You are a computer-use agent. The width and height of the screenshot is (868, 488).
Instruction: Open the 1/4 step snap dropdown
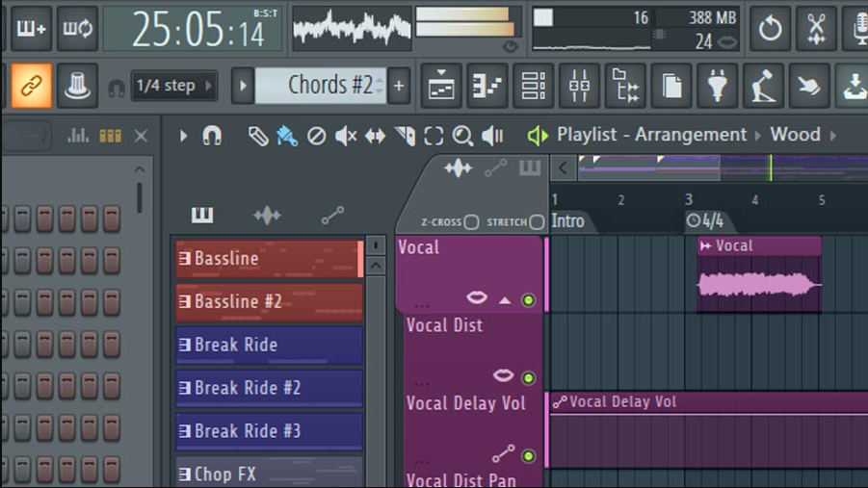coord(173,86)
